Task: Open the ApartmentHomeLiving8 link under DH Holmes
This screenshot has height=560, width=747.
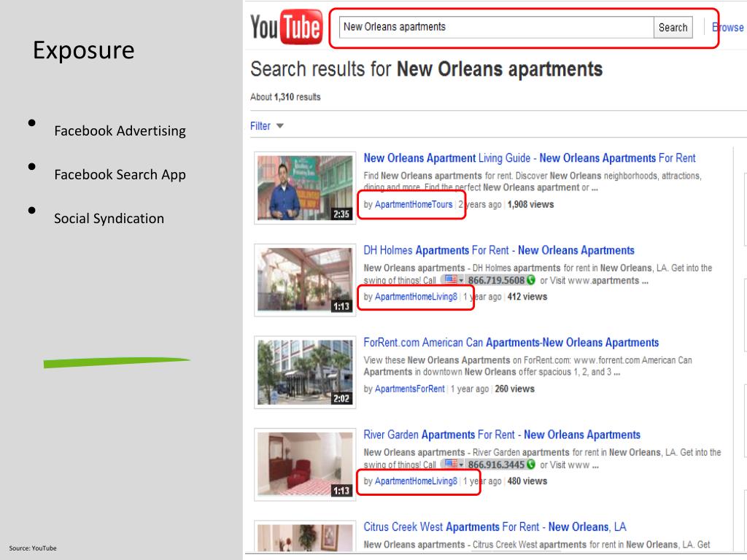Action: coord(416,297)
